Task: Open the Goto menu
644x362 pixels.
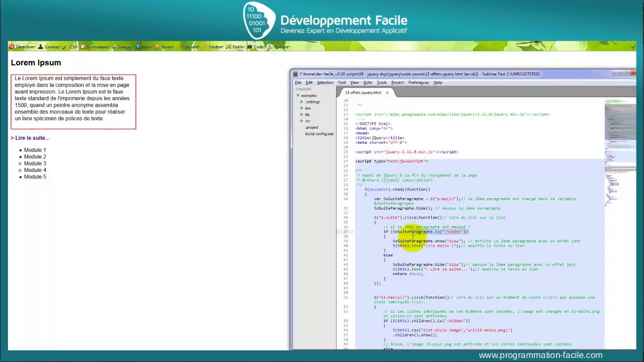Action: coord(368,82)
